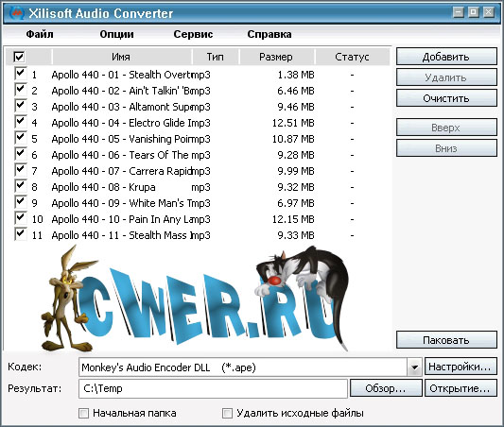Uncheck track 1 Stealth Overture checkbox
The image size is (504, 427).
coord(20,73)
